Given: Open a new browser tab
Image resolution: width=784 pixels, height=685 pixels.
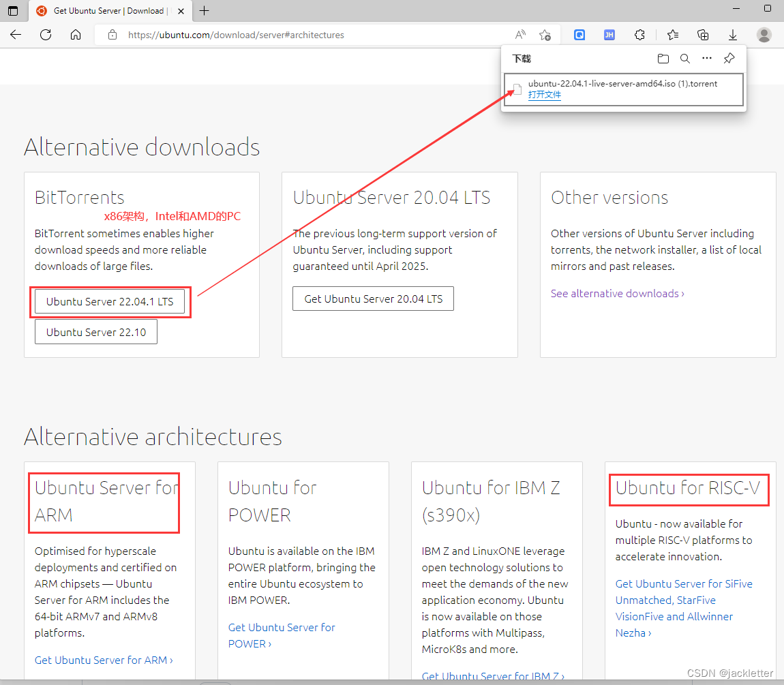Looking at the screenshot, I should point(204,10).
